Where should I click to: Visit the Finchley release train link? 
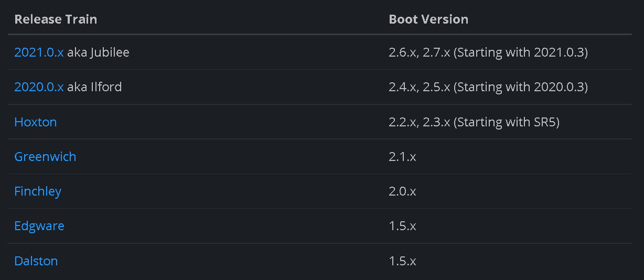click(38, 191)
